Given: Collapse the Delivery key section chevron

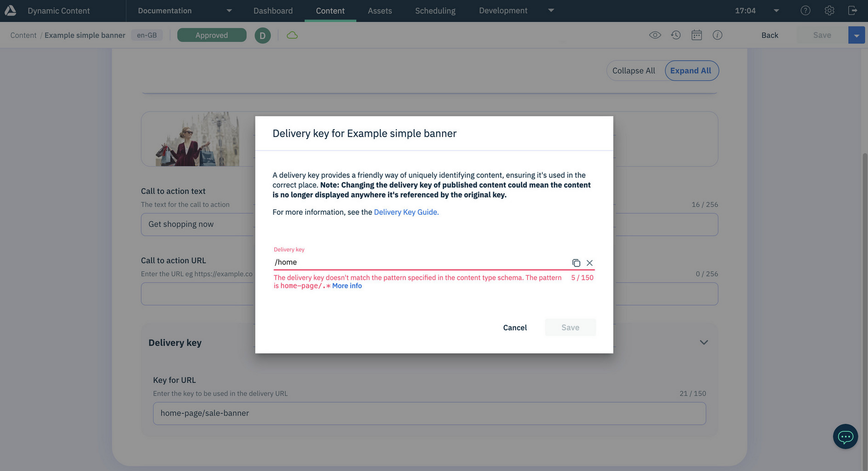Looking at the screenshot, I should pyautogui.click(x=704, y=343).
